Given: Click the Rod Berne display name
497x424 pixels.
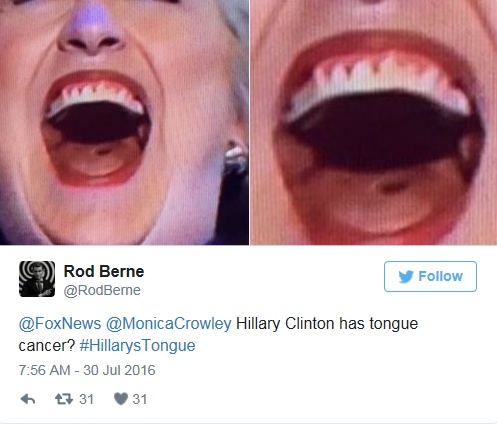Looking at the screenshot, I should pos(104,271).
